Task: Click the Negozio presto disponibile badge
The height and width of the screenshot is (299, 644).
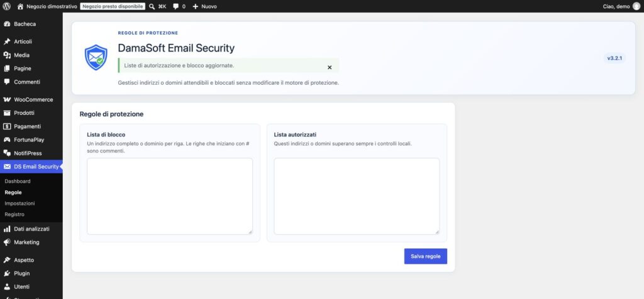Action: [x=113, y=6]
